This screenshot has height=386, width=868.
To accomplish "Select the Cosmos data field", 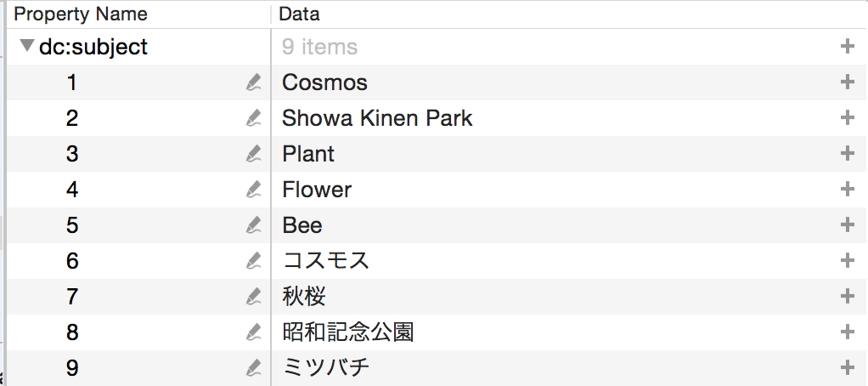I will click(324, 82).
